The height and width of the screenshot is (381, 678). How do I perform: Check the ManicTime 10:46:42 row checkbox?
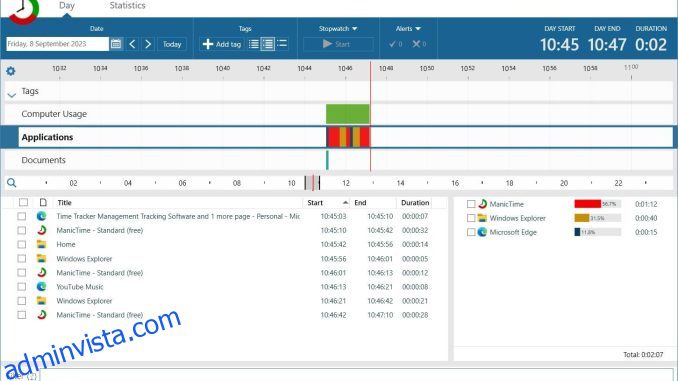click(22, 315)
